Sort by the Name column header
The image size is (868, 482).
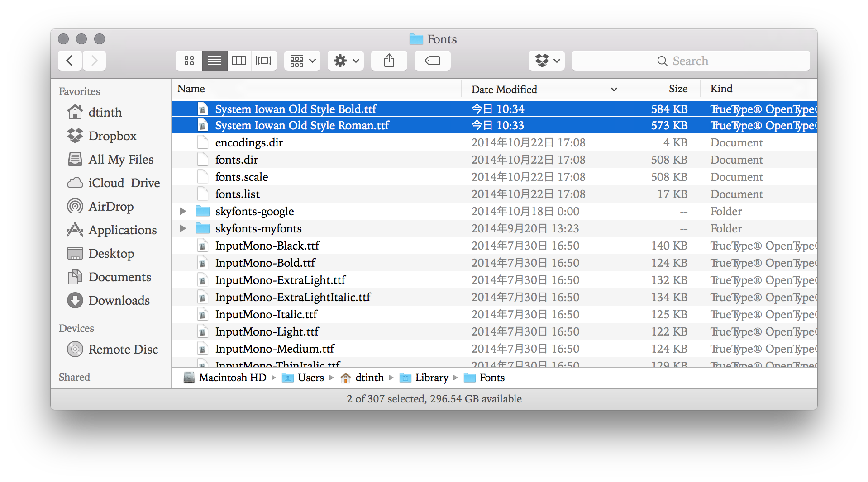316,89
